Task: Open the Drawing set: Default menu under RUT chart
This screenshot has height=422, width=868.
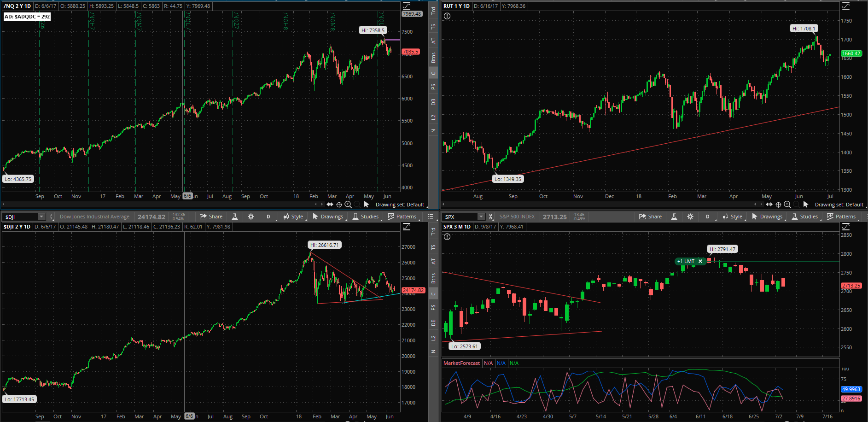Action: (839, 205)
